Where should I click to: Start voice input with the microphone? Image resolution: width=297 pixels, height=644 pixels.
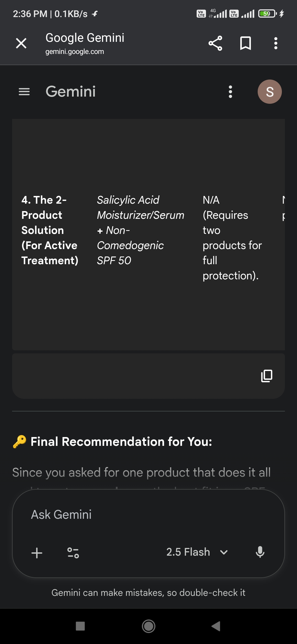[x=260, y=552]
